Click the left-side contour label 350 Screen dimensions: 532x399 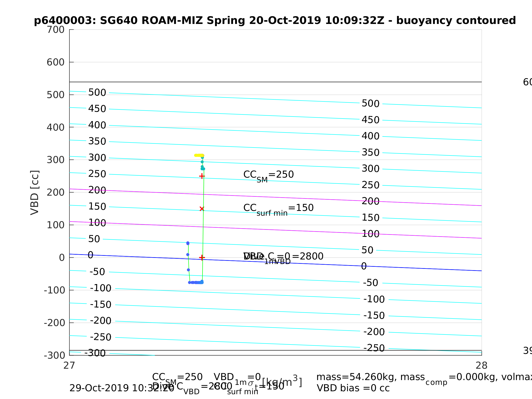(x=97, y=141)
